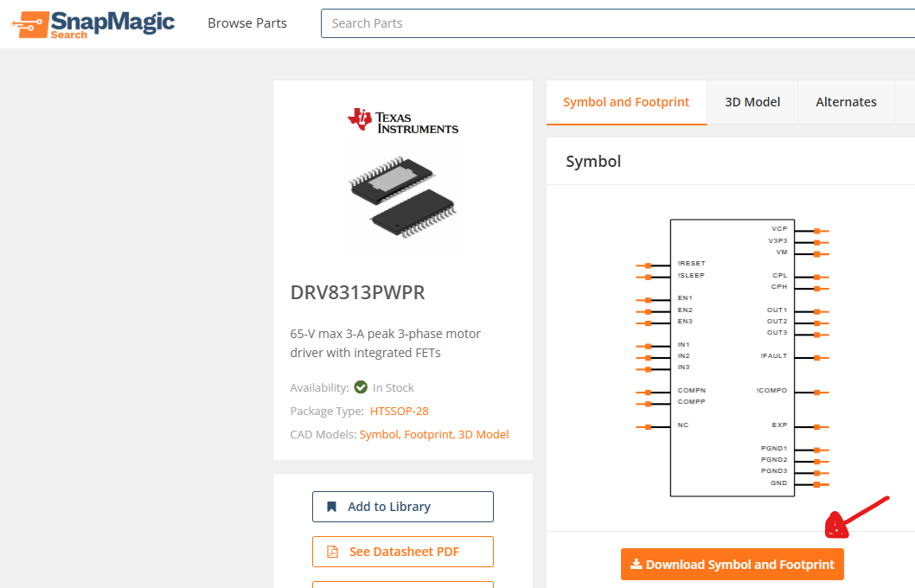
Task: Click the In Stock availability text
Action: (x=394, y=388)
